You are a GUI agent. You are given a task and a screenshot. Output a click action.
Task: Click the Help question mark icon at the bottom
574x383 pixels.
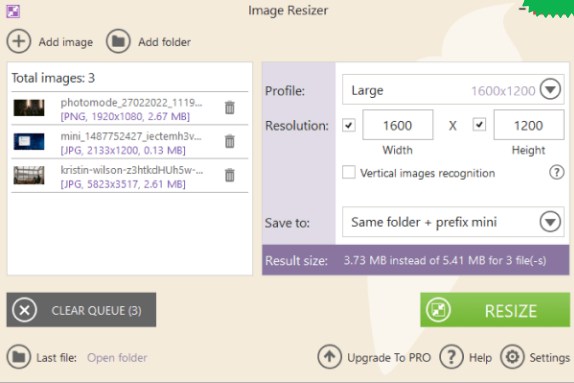(451, 357)
